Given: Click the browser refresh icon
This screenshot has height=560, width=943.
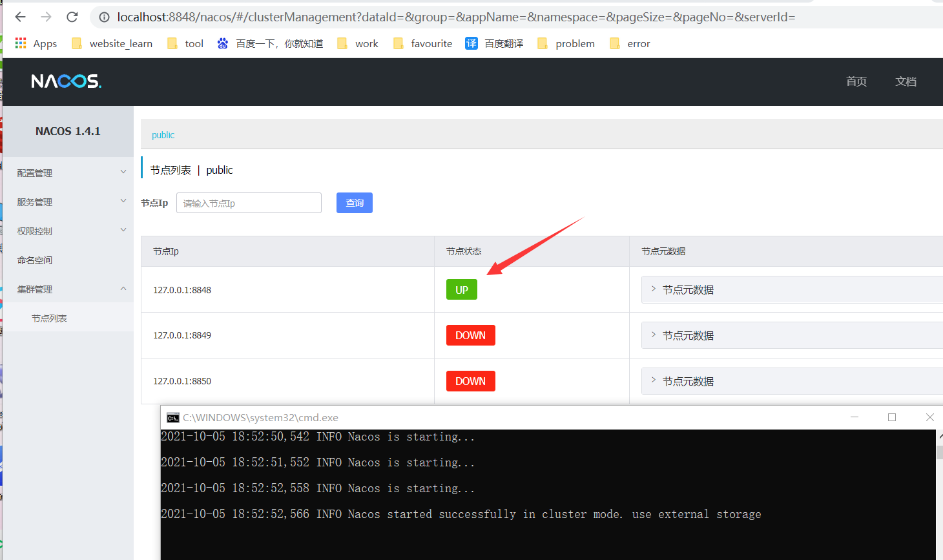Looking at the screenshot, I should pos(72,17).
